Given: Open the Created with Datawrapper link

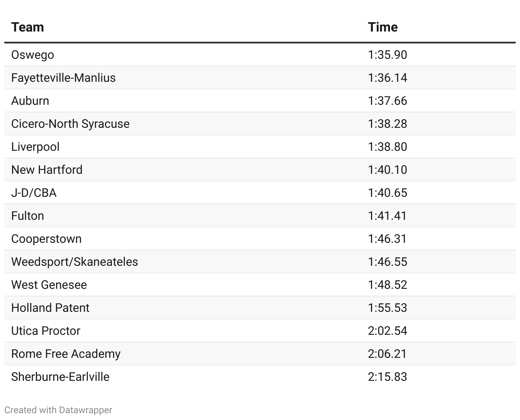Looking at the screenshot, I should pyautogui.click(x=58, y=410).
